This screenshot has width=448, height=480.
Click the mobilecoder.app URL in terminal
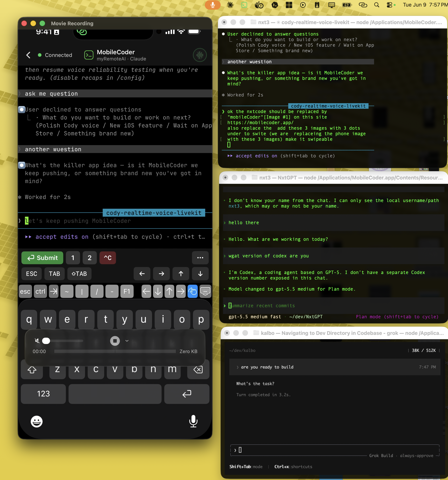coord(260,123)
